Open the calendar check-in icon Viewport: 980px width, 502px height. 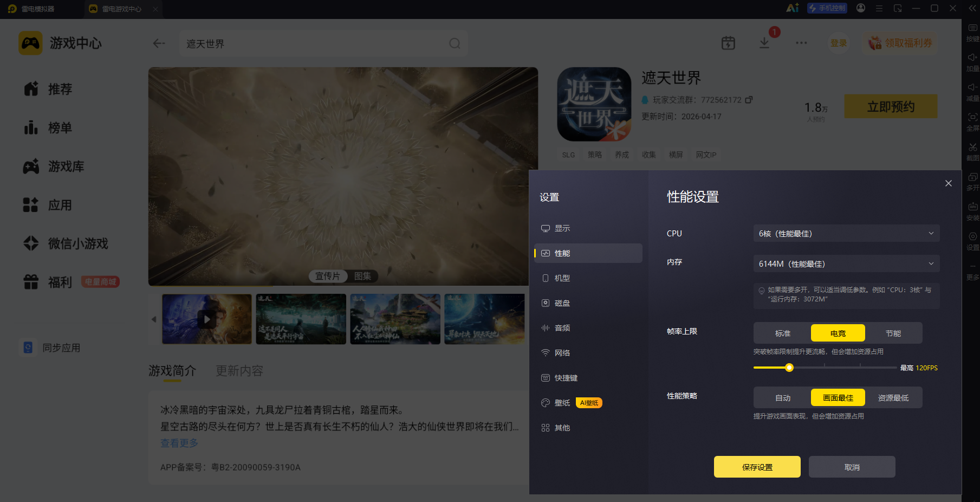coord(728,43)
